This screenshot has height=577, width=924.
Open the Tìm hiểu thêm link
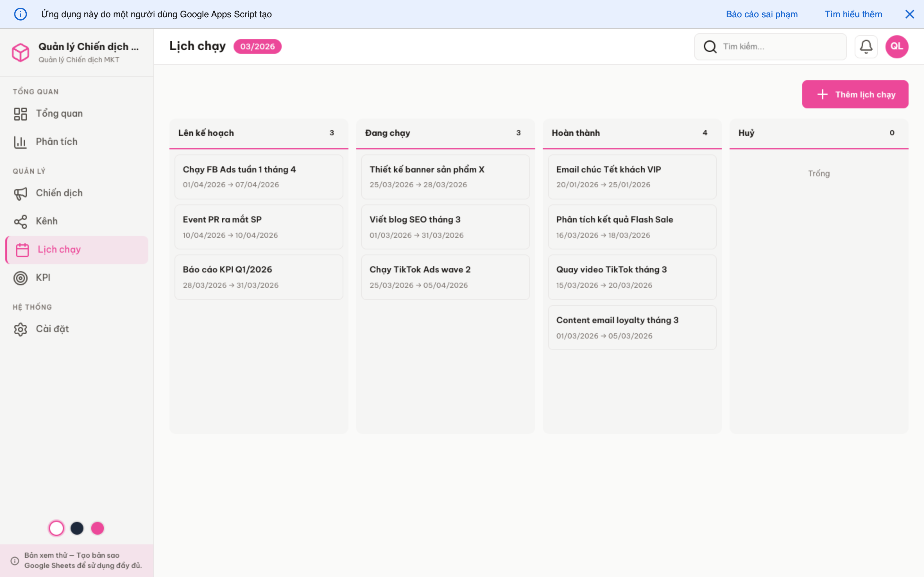[853, 14]
